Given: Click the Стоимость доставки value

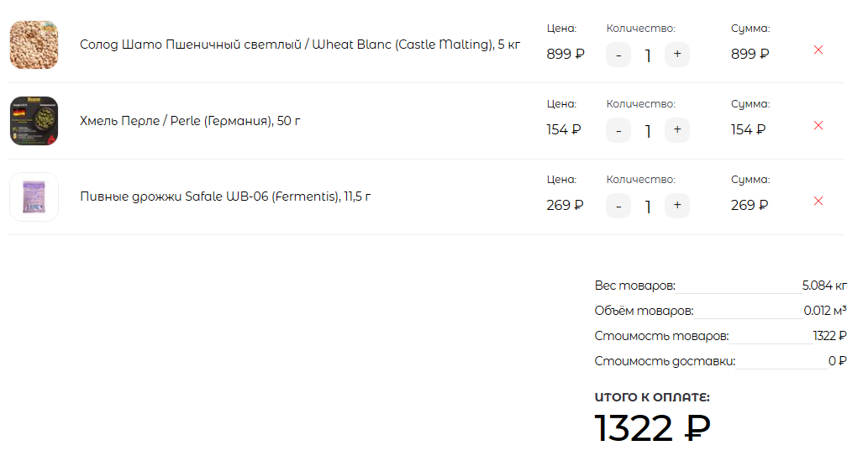Looking at the screenshot, I should (x=837, y=361).
